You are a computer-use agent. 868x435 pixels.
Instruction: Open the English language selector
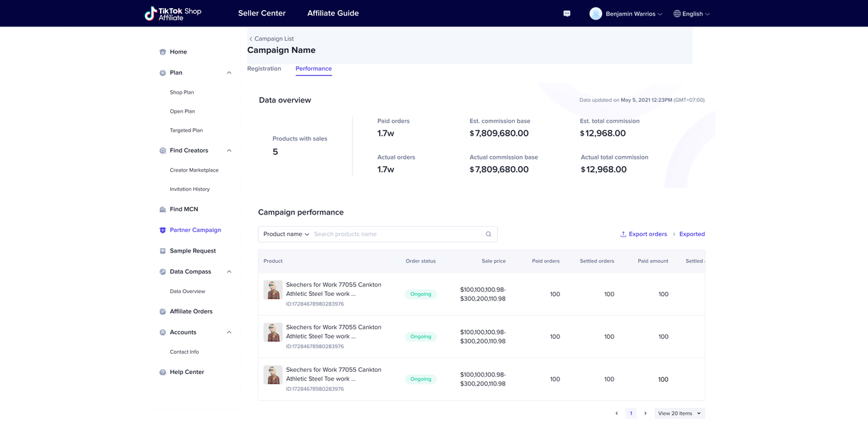coord(692,14)
